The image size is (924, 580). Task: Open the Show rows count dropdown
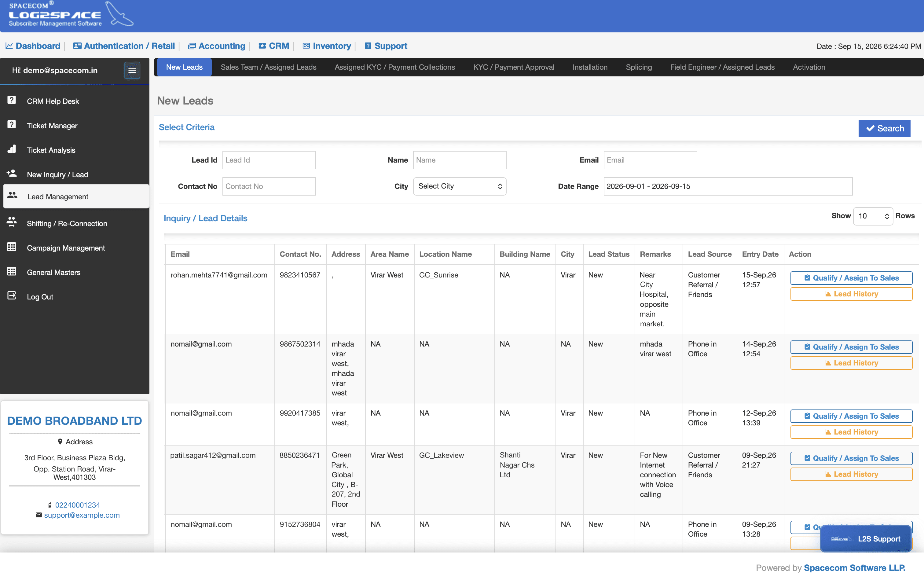873,216
